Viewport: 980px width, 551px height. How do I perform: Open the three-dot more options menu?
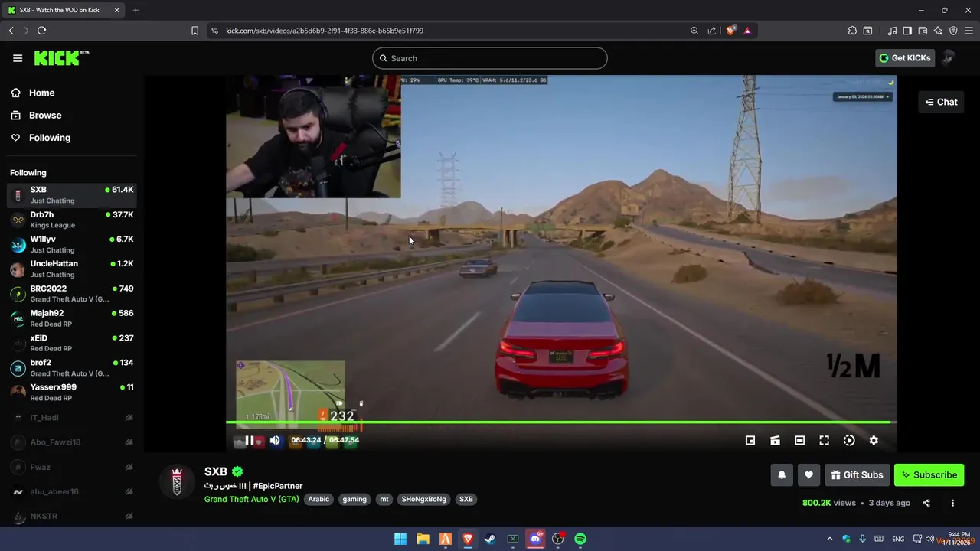[952, 503]
